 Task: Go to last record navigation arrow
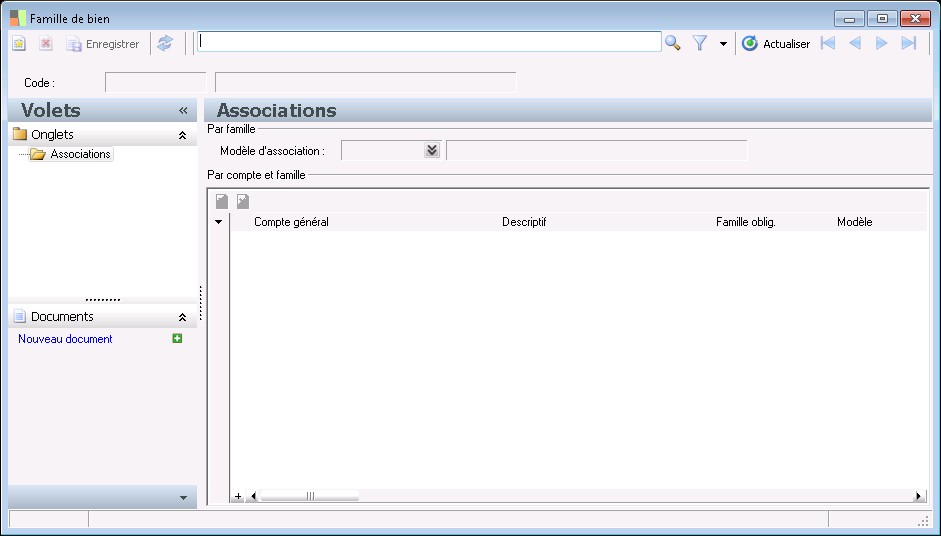click(909, 43)
